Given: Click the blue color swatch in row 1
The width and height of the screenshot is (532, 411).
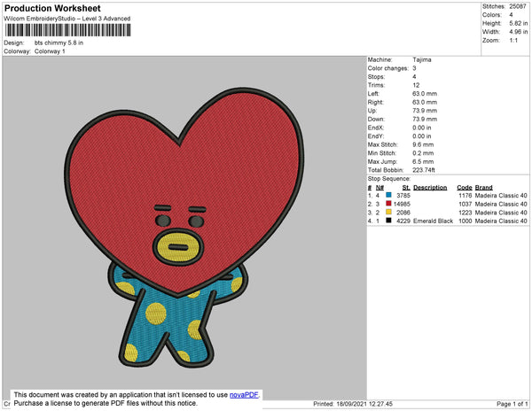Looking at the screenshot, I should click(x=388, y=195).
